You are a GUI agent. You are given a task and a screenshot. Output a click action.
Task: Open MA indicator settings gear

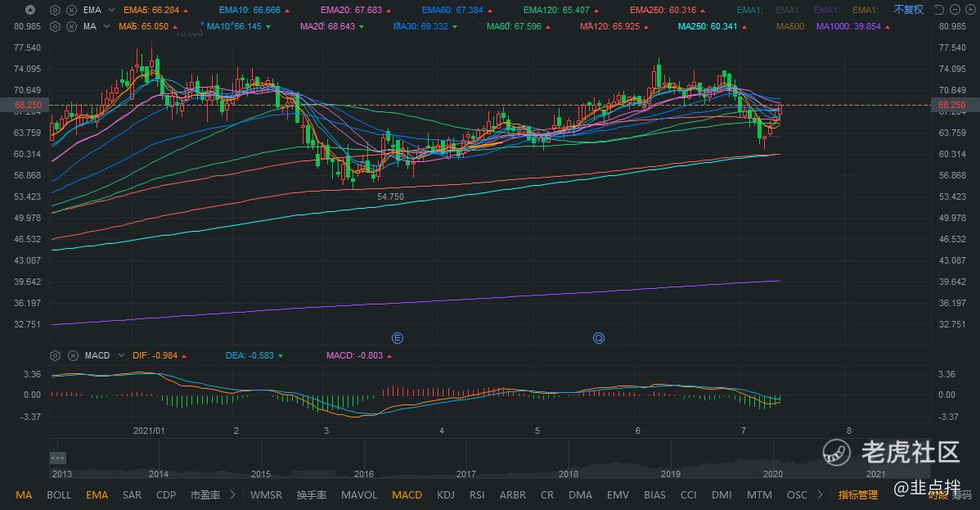(55, 27)
